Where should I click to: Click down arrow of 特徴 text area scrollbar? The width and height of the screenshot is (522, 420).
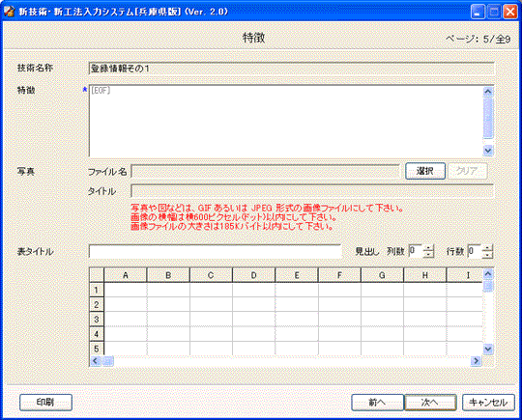point(488,151)
